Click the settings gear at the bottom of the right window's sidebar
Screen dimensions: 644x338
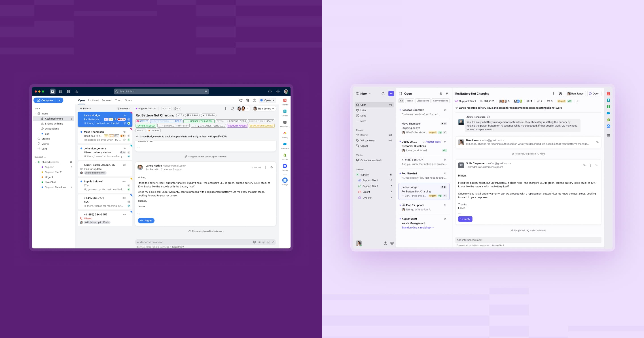coord(392,243)
